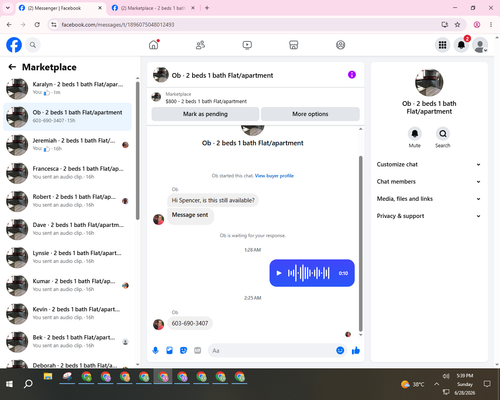Bookmark this page with star icon

tap(458, 25)
